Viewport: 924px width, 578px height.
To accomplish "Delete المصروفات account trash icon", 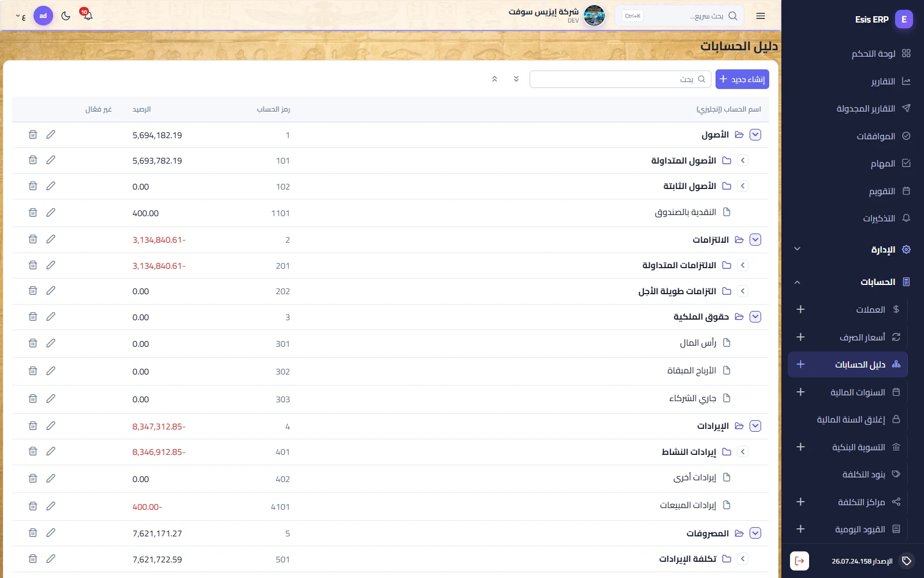I will click(33, 533).
